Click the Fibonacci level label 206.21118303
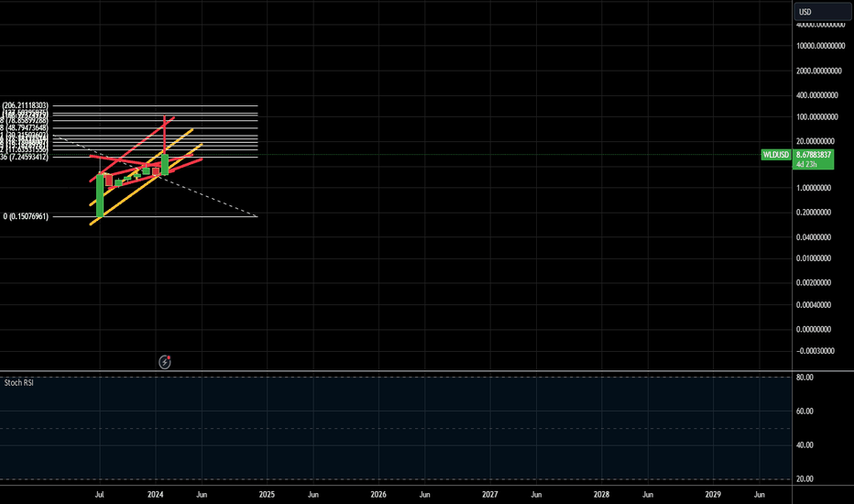Screen dimensions: 854x504 click(25, 105)
